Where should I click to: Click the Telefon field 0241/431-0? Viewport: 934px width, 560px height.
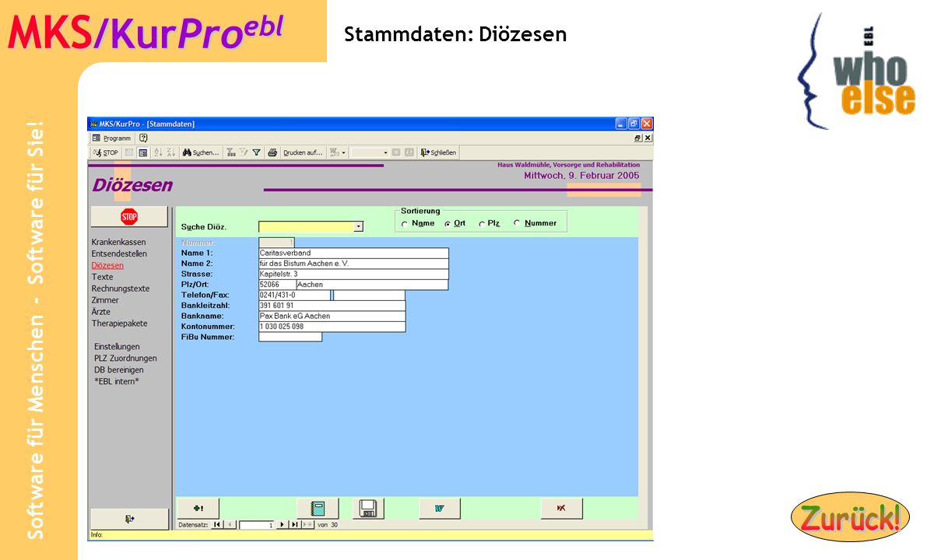point(294,296)
